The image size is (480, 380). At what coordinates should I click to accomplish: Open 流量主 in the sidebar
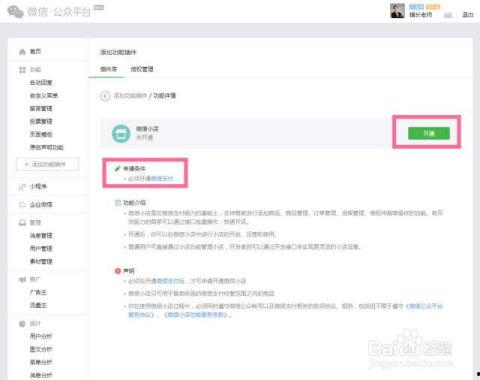38,305
